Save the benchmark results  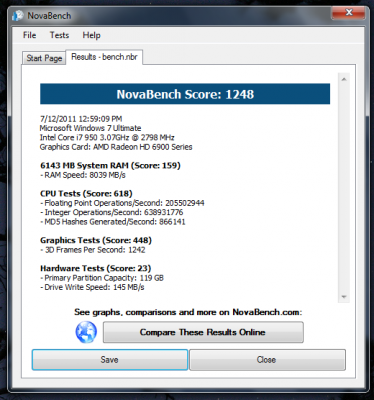click(110, 360)
